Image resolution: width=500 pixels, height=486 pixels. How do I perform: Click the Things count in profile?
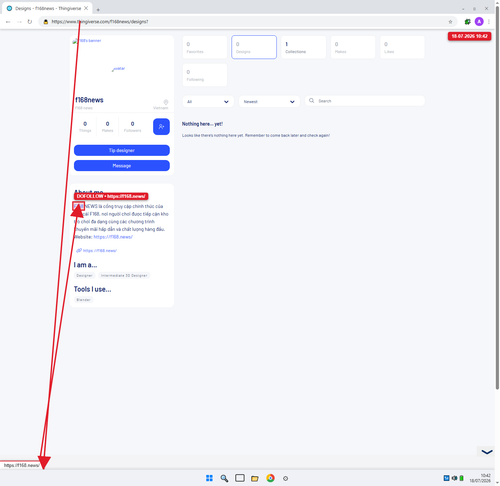click(85, 127)
